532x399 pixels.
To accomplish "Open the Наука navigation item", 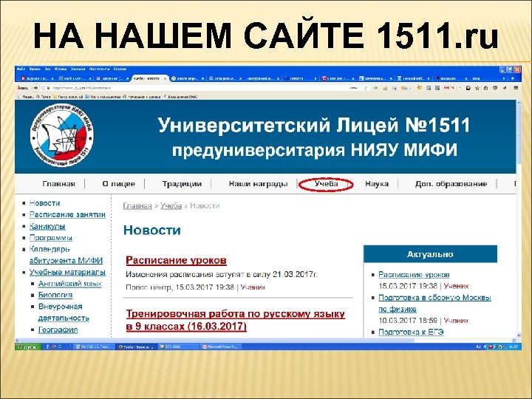I will [377, 184].
